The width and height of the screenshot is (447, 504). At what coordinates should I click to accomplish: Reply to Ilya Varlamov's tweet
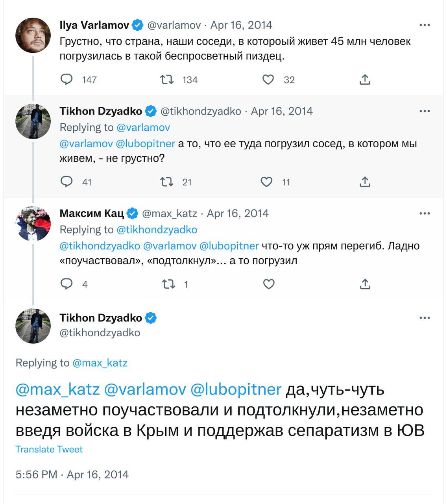(x=66, y=80)
